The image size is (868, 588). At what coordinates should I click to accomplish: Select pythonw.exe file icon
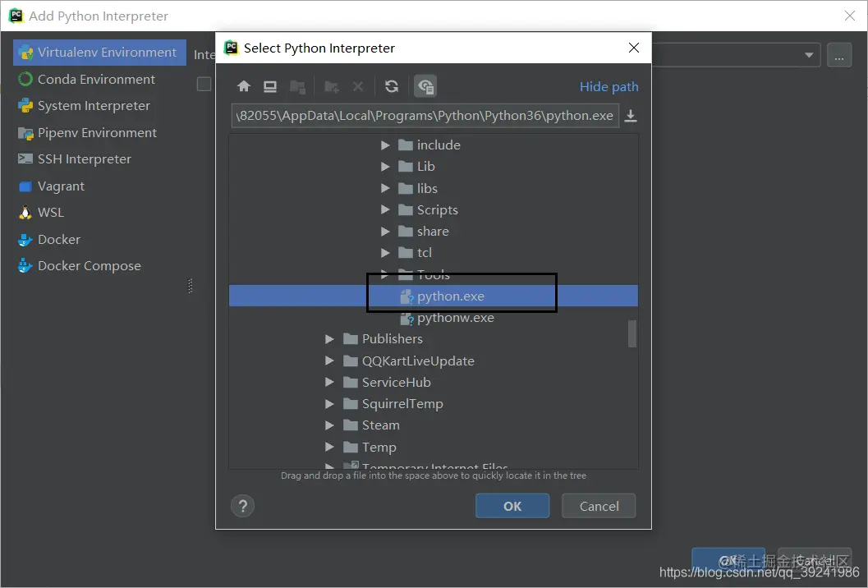tap(406, 319)
